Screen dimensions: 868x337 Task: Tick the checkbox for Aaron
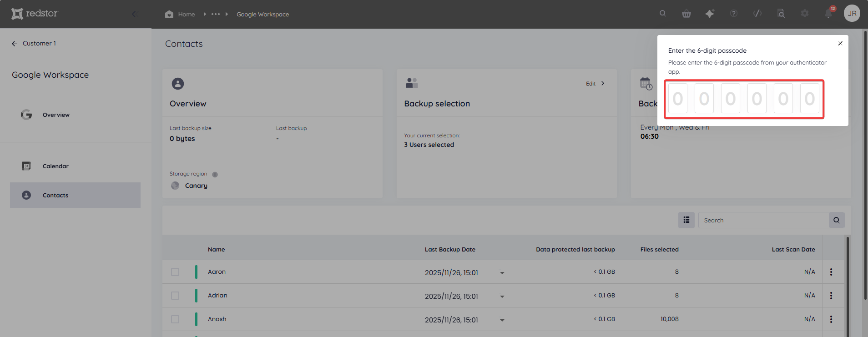tap(175, 272)
